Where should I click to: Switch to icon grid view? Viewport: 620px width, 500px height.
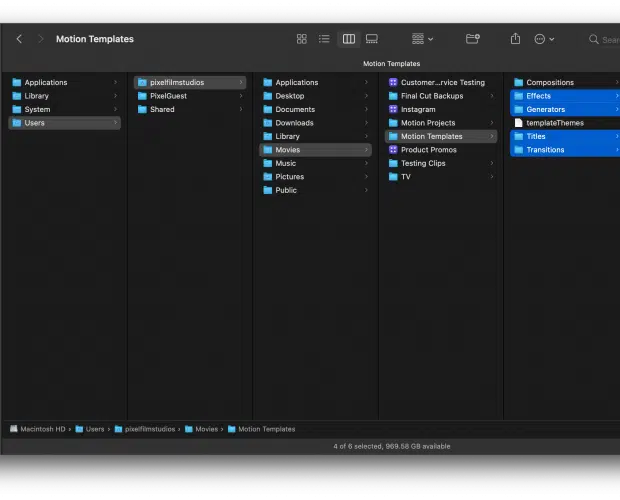tap(302, 39)
